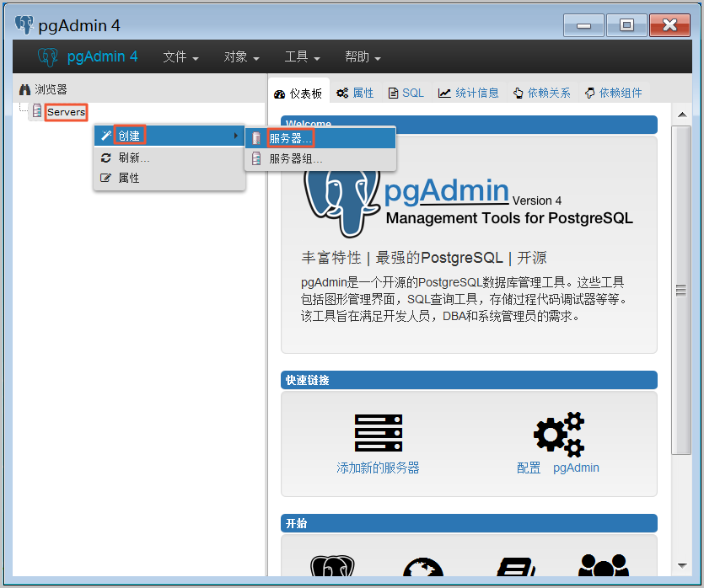The image size is (704, 588).
Task: Select 服务器... from the submenu
Action: [x=320, y=138]
